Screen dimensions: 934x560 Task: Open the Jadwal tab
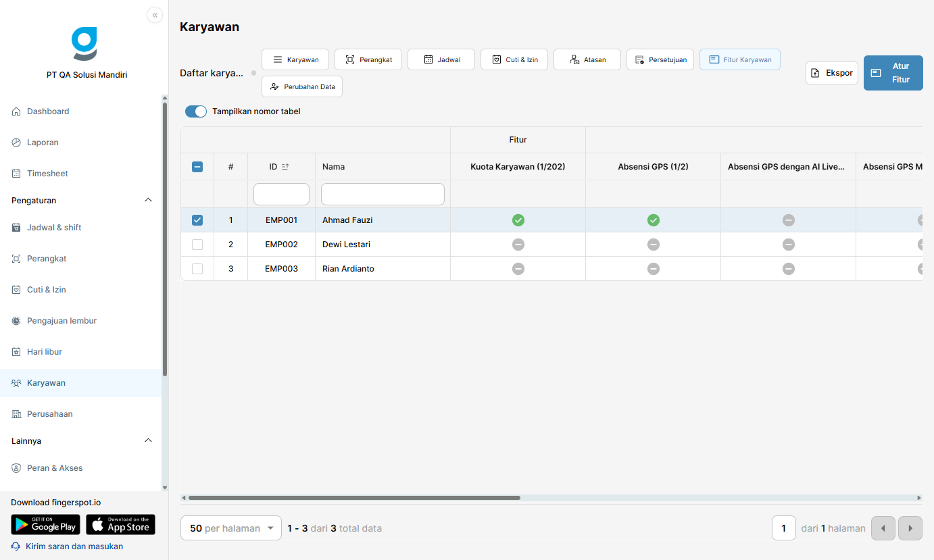(441, 59)
